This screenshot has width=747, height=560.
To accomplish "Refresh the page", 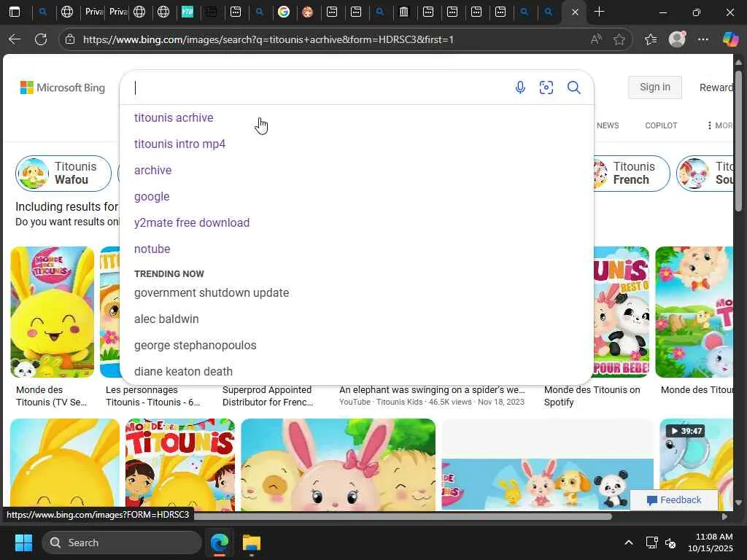I will pyautogui.click(x=41, y=39).
